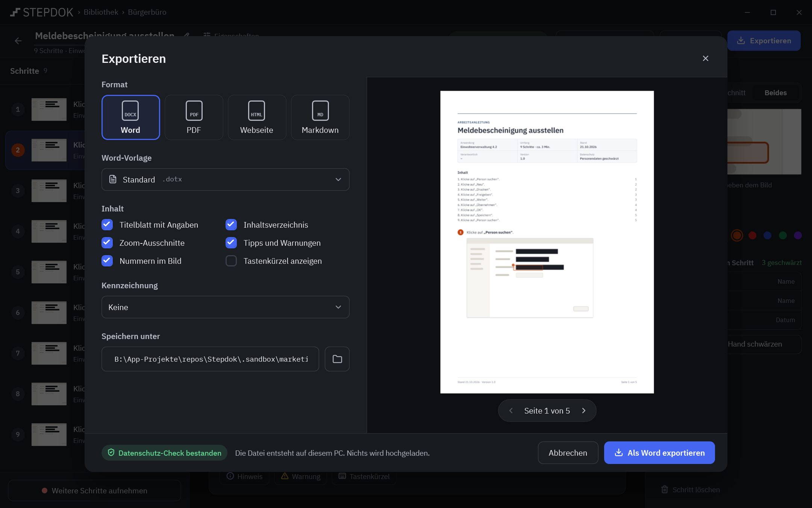This screenshot has height=508, width=812.
Task: Click Abbrechen button
Action: pos(568,453)
